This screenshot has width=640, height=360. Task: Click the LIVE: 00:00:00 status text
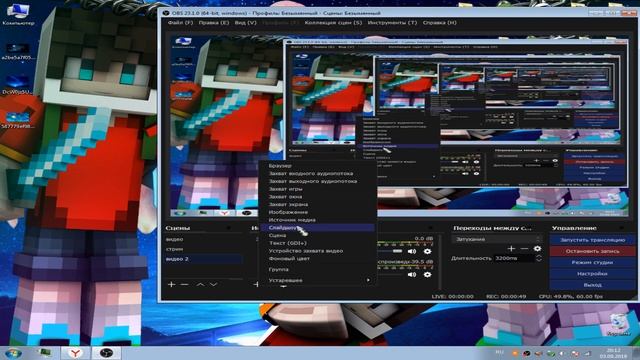point(453,297)
